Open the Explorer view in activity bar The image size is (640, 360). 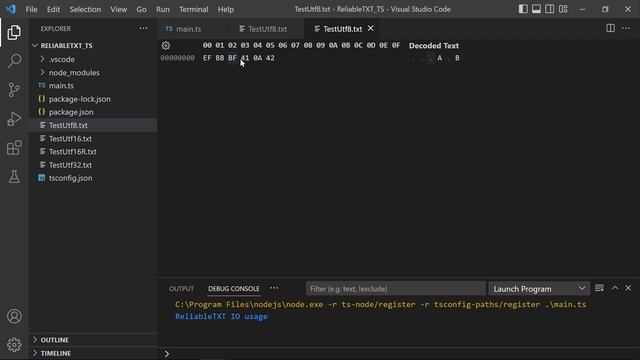click(14, 32)
